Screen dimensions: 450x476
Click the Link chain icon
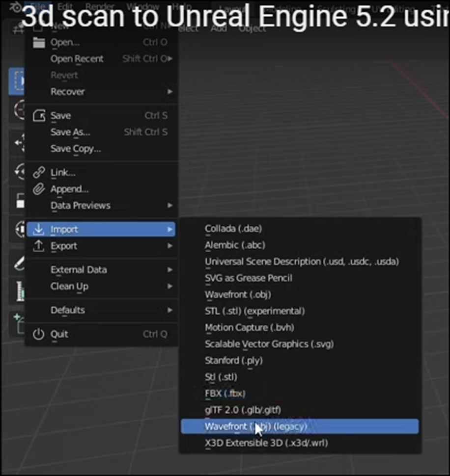click(x=39, y=172)
